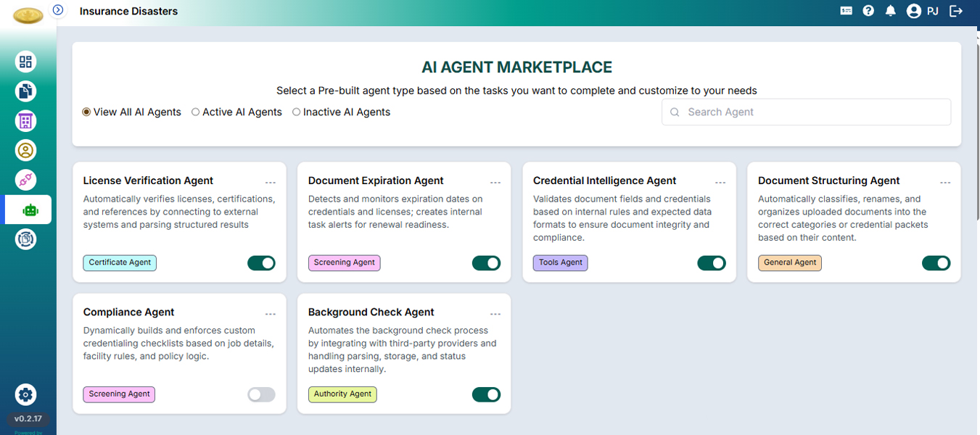Open the dashboard grid icon at top of sidebar
Screen dimensions: 980x435
pyautogui.click(x=25, y=62)
